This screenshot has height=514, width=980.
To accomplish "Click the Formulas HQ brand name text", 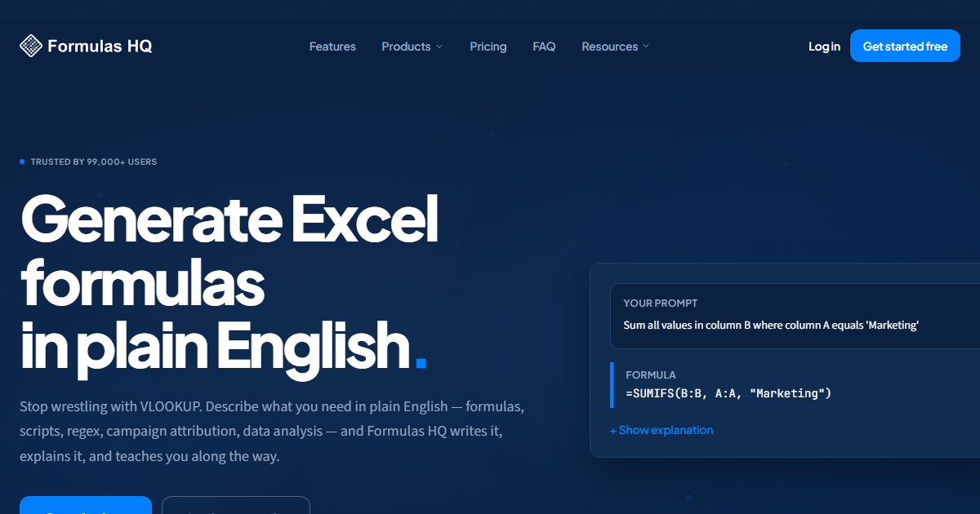I will [100, 47].
